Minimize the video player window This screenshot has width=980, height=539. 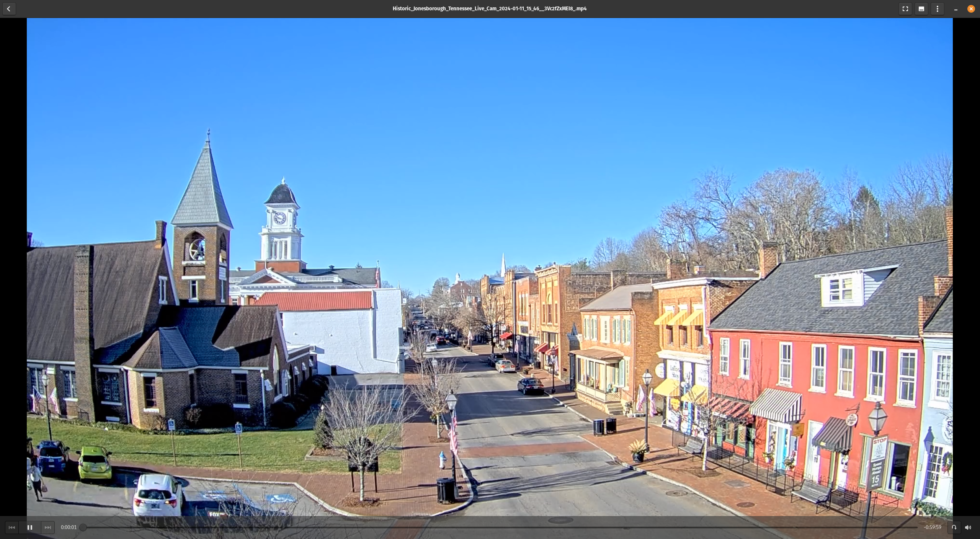tap(955, 9)
